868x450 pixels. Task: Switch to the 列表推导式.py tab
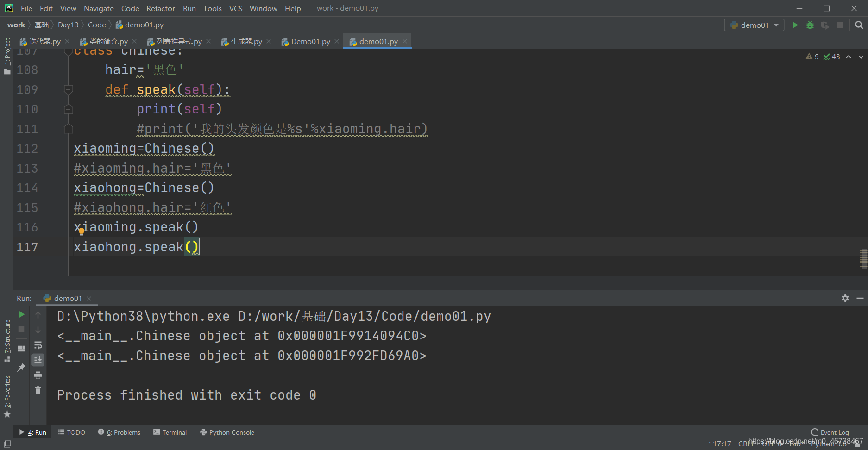click(179, 42)
